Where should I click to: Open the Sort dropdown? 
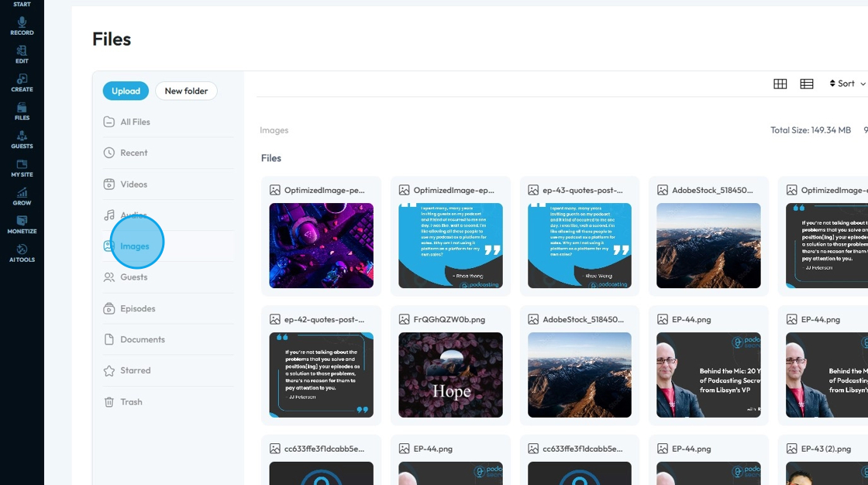click(x=847, y=84)
